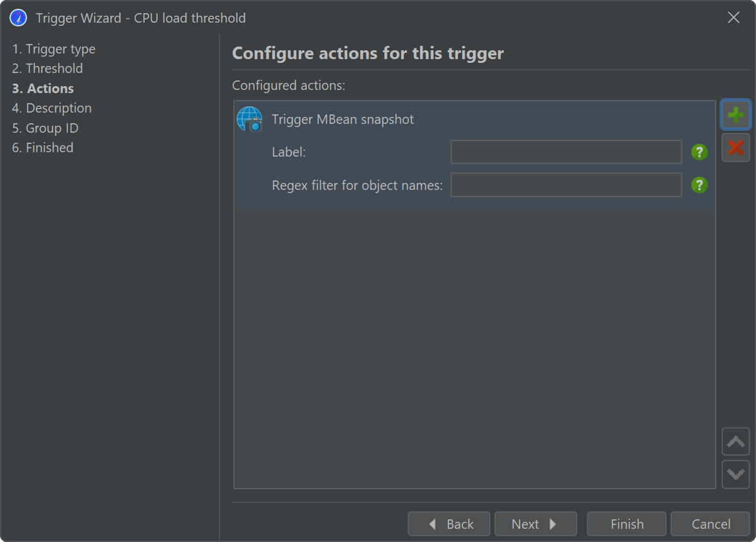
Task: Jump to the Group ID step
Action: [x=45, y=128]
